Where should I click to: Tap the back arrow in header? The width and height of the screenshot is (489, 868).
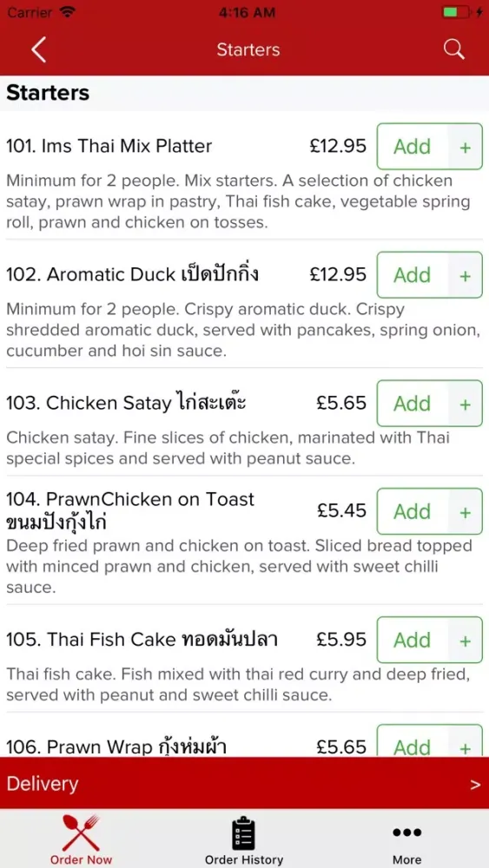[38, 49]
